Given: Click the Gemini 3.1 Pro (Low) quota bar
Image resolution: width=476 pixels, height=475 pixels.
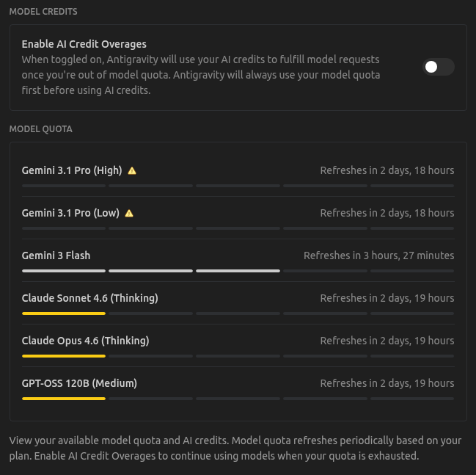Looking at the screenshot, I should [x=238, y=228].
